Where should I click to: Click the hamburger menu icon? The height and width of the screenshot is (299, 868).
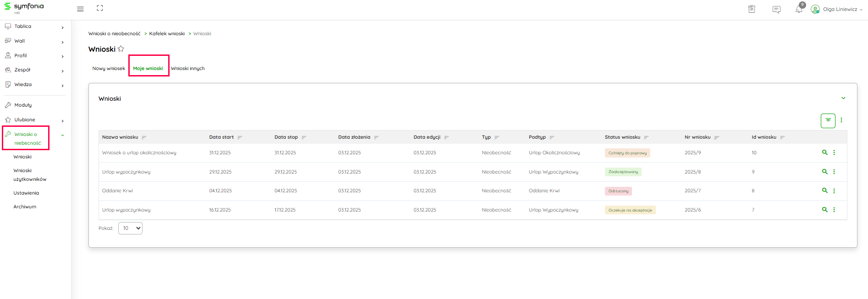pyautogui.click(x=80, y=9)
